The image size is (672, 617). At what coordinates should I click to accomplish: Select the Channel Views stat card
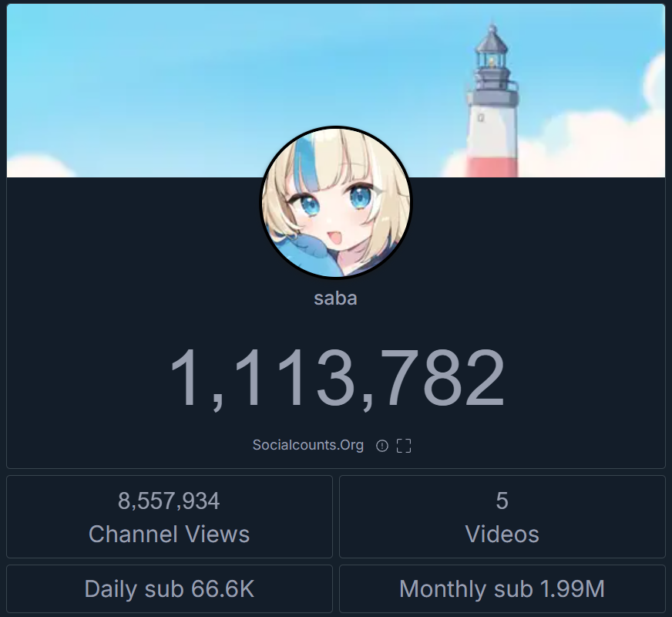tap(170, 517)
